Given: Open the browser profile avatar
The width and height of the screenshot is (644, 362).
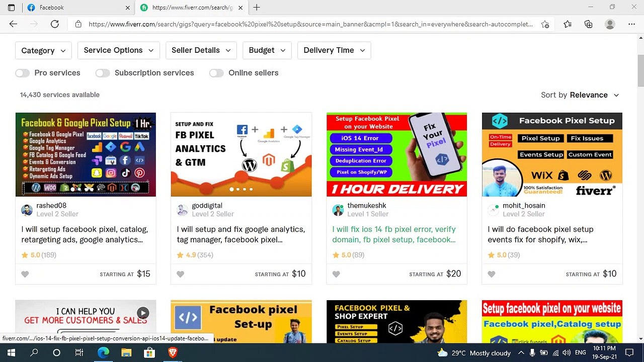Looking at the screenshot, I should point(610,24).
